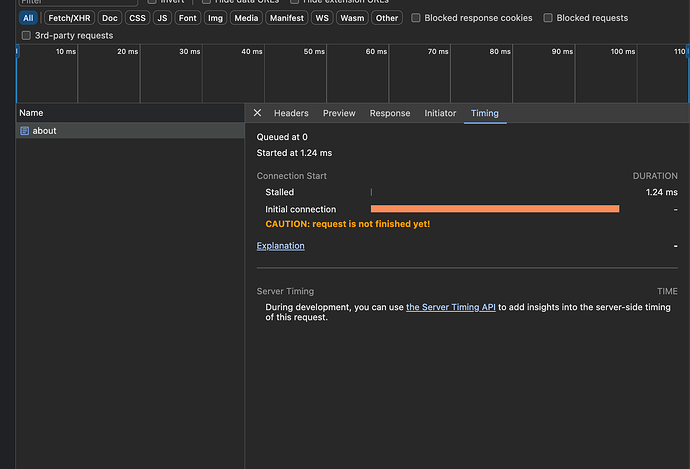
Task: Show the Response tab
Action: click(x=390, y=113)
